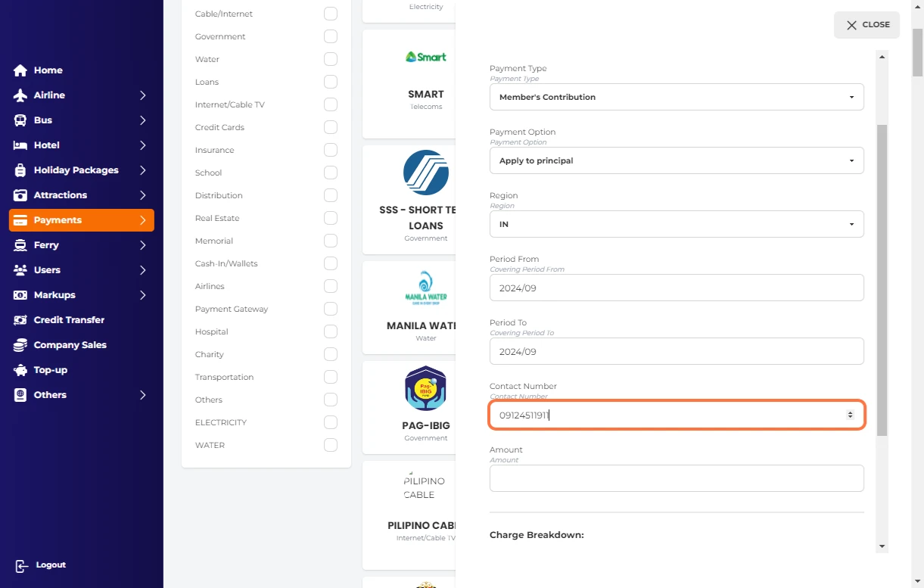Click the Top-up piggy bank icon
Image resolution: width=924 pixels, height=588 pixels.
(x=20, y=370)
